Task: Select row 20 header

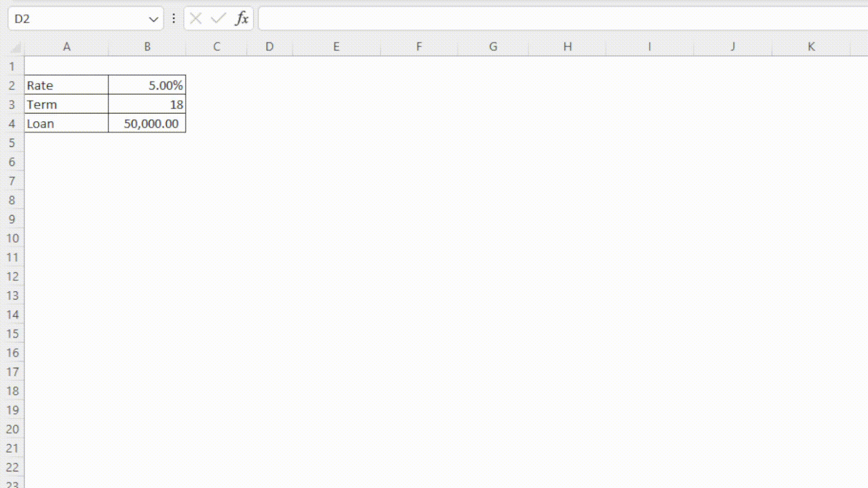Action: [12, 429]
